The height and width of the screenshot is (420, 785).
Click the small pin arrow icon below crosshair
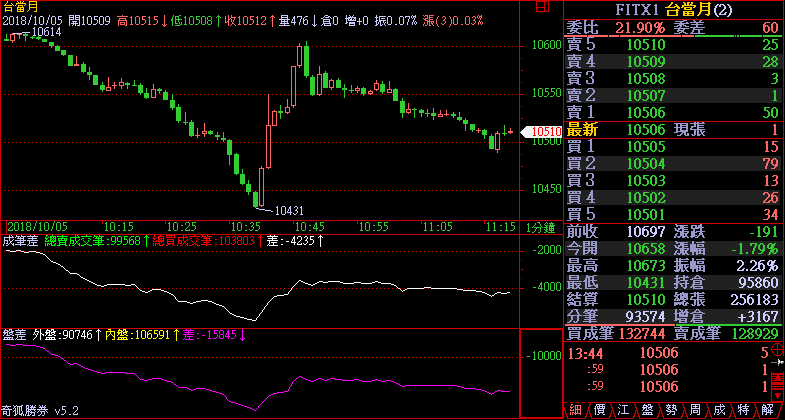click(x=778, y=362)
